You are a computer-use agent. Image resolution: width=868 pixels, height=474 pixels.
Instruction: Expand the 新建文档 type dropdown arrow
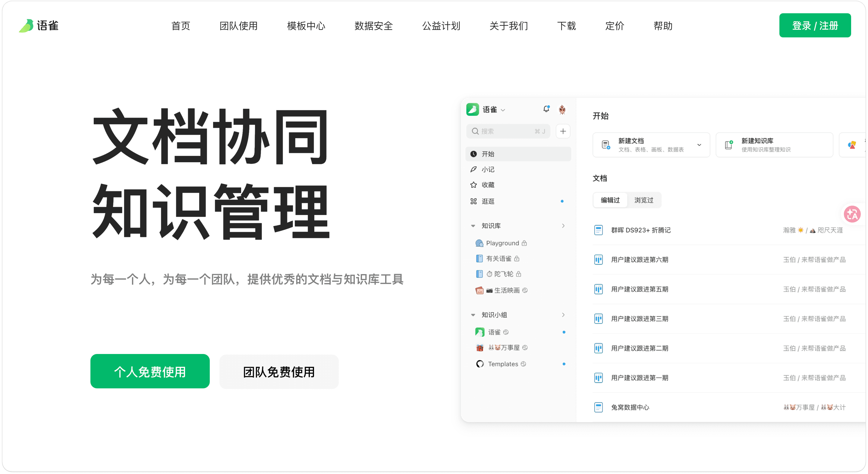699,145
